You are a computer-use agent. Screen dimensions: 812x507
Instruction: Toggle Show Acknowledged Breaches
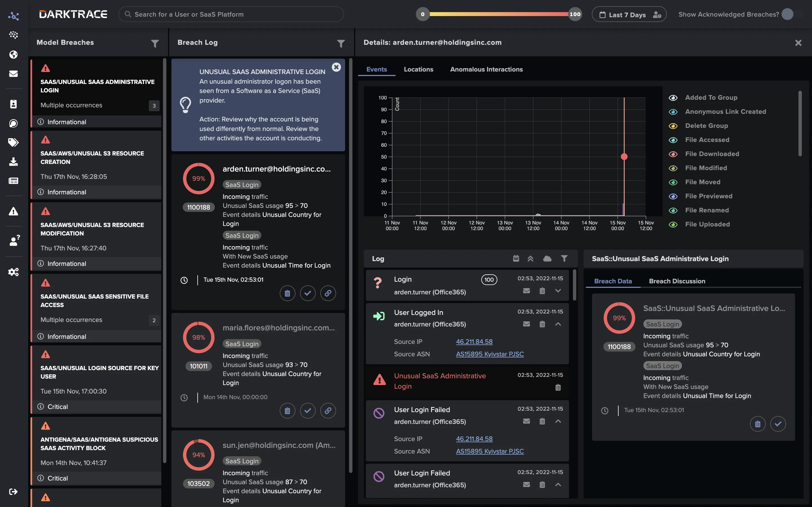pyautogui.click(x=787, y=14)
